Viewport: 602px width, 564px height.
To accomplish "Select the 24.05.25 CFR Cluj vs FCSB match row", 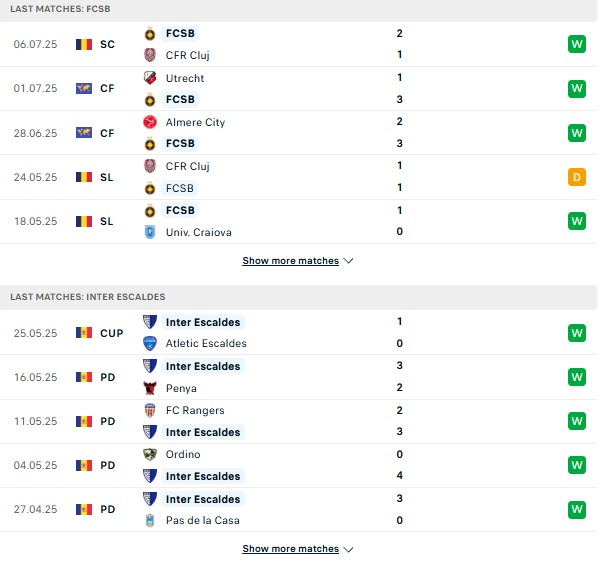I will 298,177.
